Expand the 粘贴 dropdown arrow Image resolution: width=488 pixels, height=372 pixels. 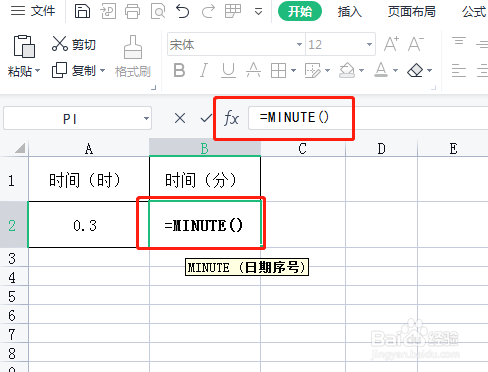click(37, 71)
